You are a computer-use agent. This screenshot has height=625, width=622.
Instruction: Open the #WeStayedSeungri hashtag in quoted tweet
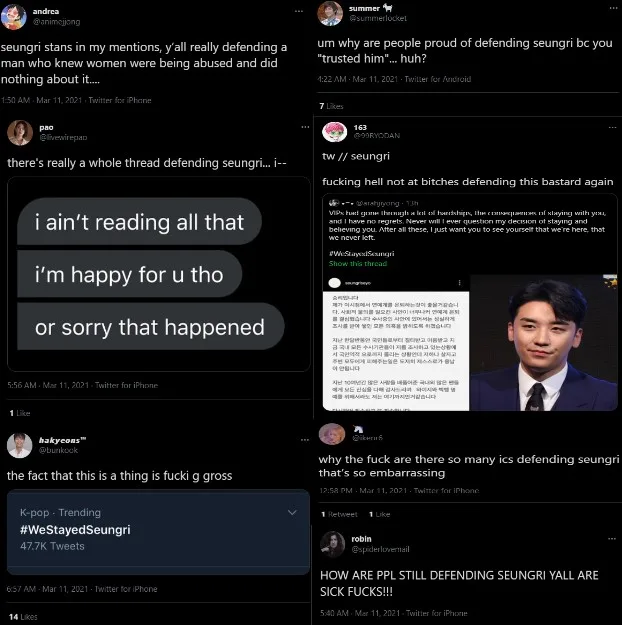coord(362,254)
